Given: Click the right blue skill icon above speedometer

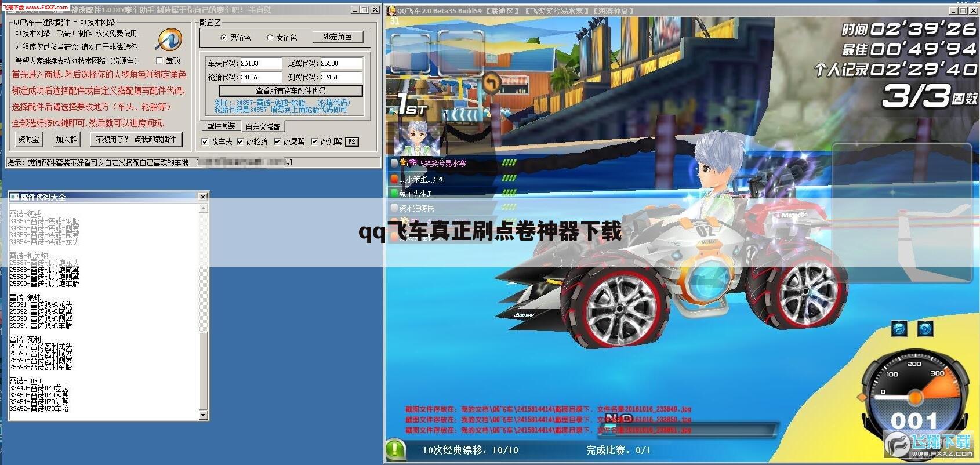Looking at the screenshot, I should pyautogui.click(x=925, y=329).
